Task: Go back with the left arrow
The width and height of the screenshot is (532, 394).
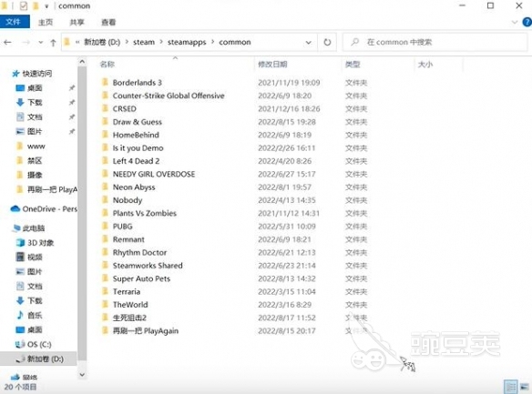Action: coord(7,43)
